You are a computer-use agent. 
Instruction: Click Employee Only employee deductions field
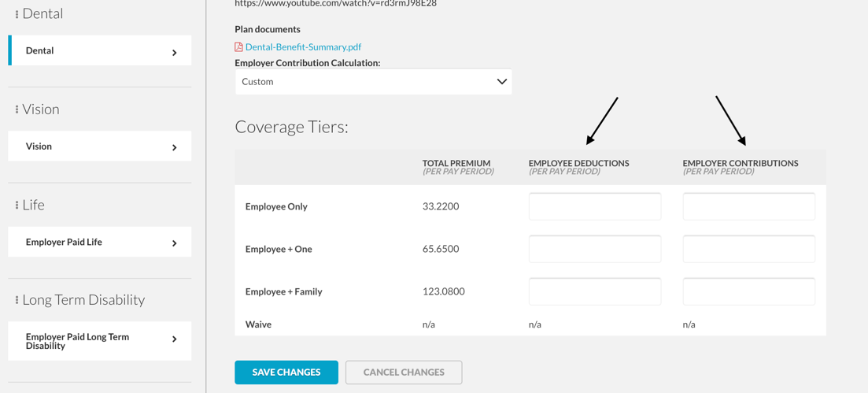595,207
